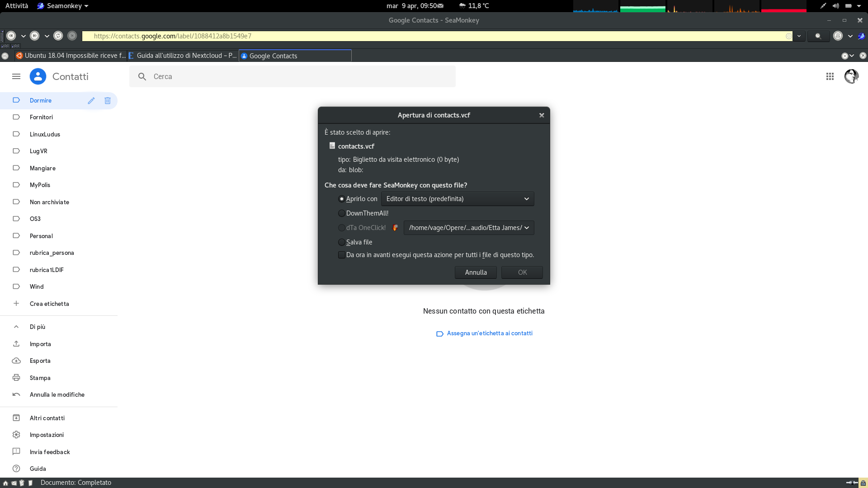Open the print options dropdown arrow
The width and height of the screenshot is (868, 488).
point(850,36)
